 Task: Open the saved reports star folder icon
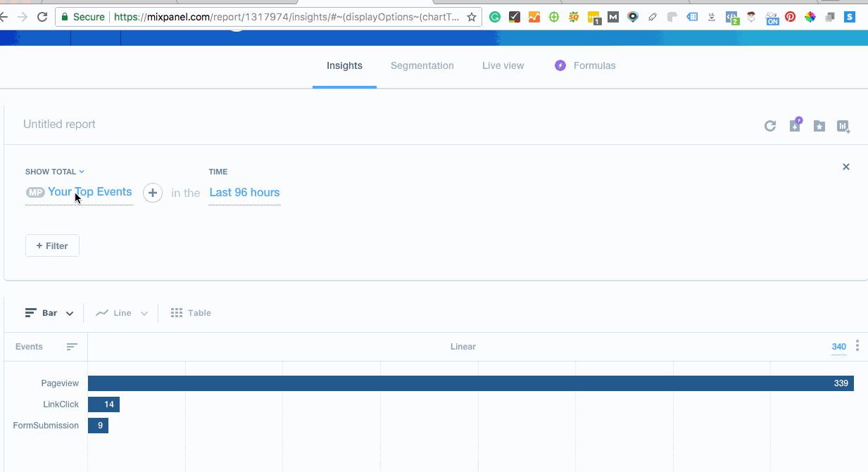tap(819, 126)
